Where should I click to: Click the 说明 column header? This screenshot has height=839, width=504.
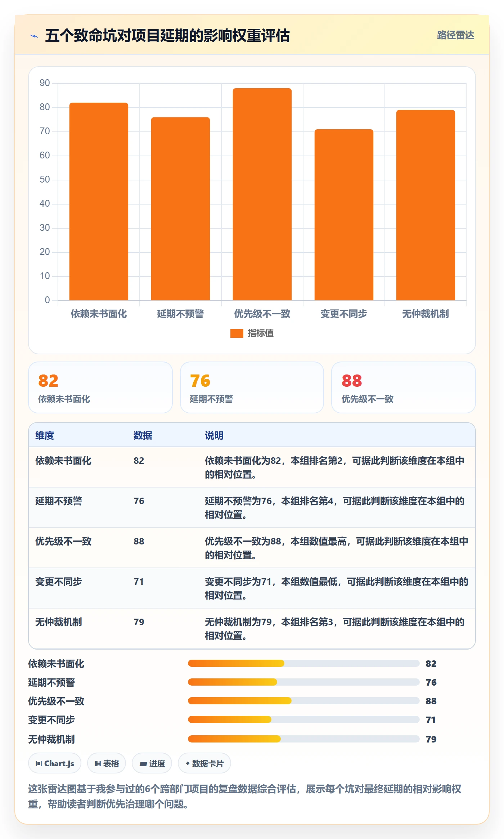[214, 435]
